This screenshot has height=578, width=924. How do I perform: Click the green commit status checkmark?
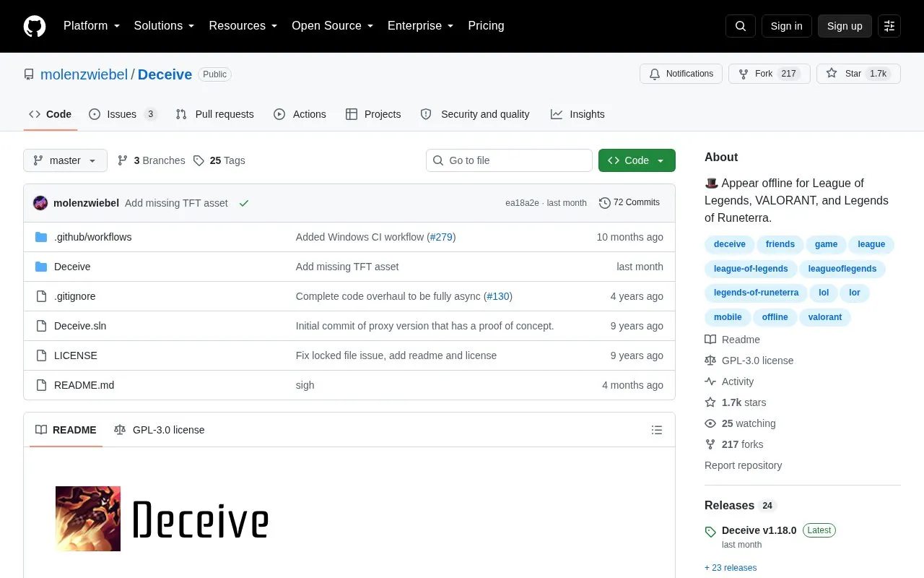tap(244, 203)
